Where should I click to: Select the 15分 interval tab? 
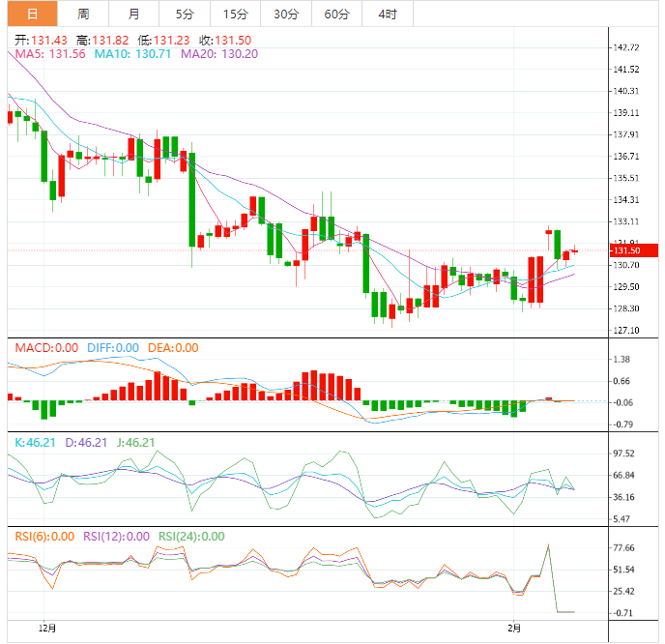(235, 14)
